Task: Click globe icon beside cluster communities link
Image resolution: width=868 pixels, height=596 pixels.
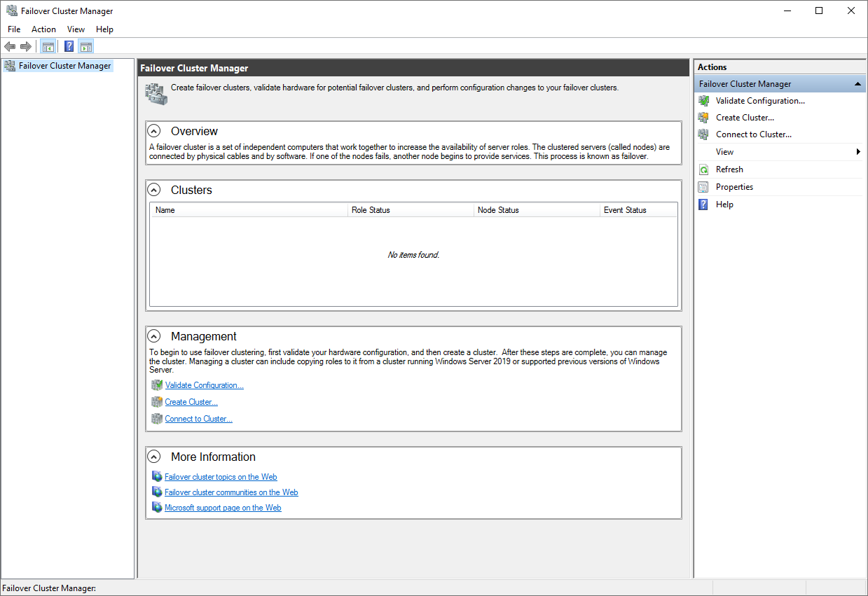Action: click(157, 492)
